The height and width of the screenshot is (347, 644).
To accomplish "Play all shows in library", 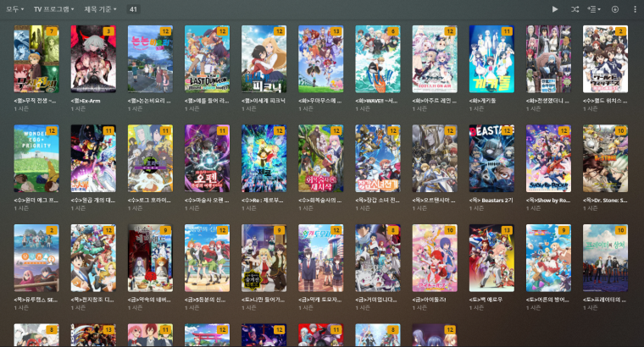I will [555, 9].
